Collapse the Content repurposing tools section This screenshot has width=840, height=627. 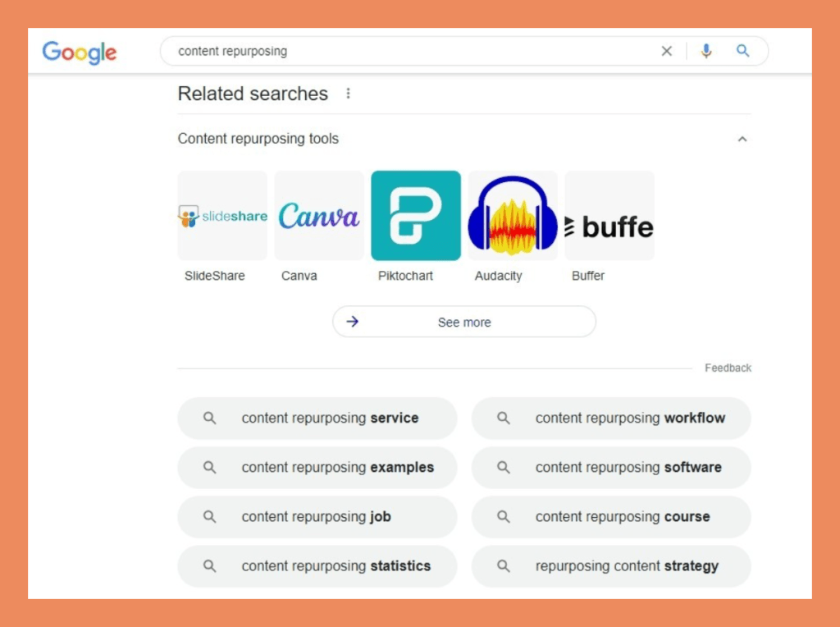coord(742,139)
